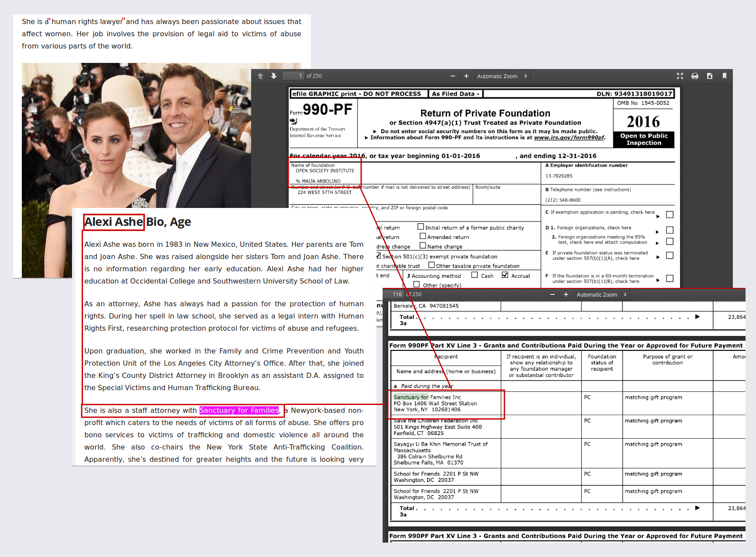This screenshot has width=756, height=557.
Task: Click the Form 990-PF label
Action: [x=321, y=109]
